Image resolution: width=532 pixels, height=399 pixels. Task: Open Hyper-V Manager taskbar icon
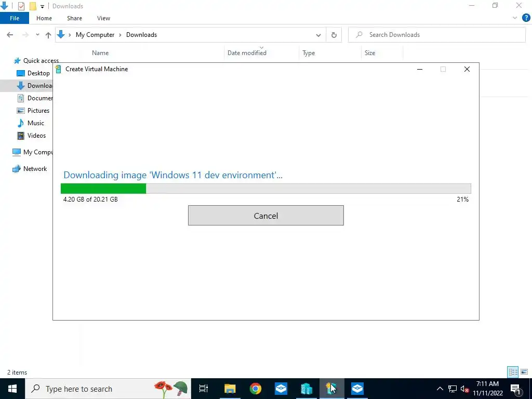pos(307,389)
